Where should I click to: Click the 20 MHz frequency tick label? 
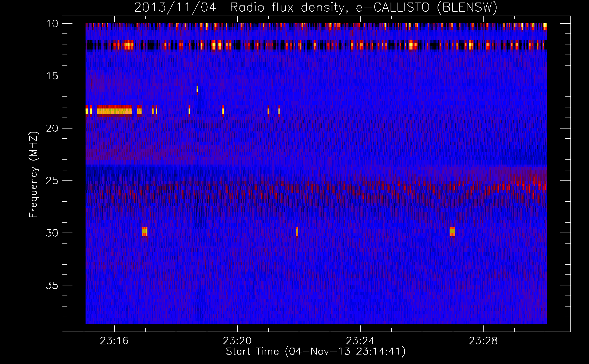(x=52, y=128)
